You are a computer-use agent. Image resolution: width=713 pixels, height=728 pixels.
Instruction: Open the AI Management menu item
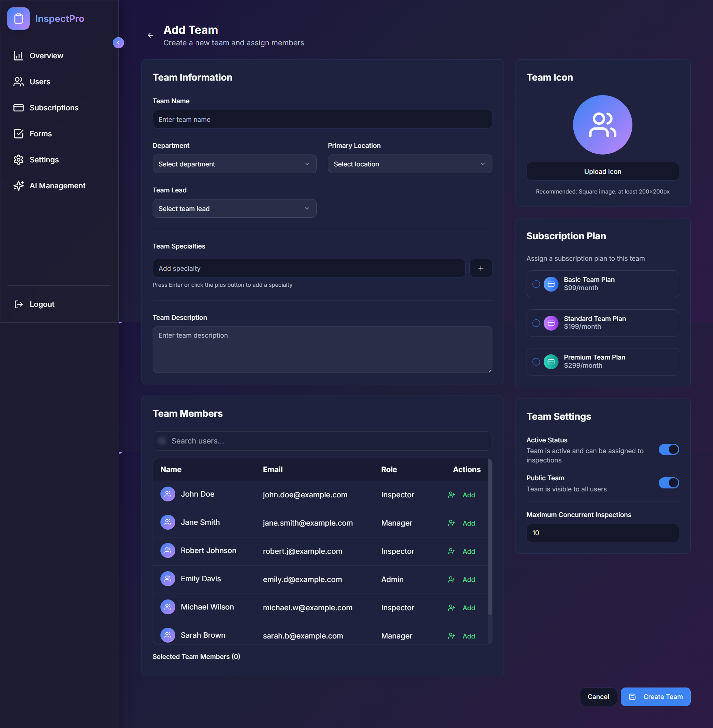coord(59,186)
